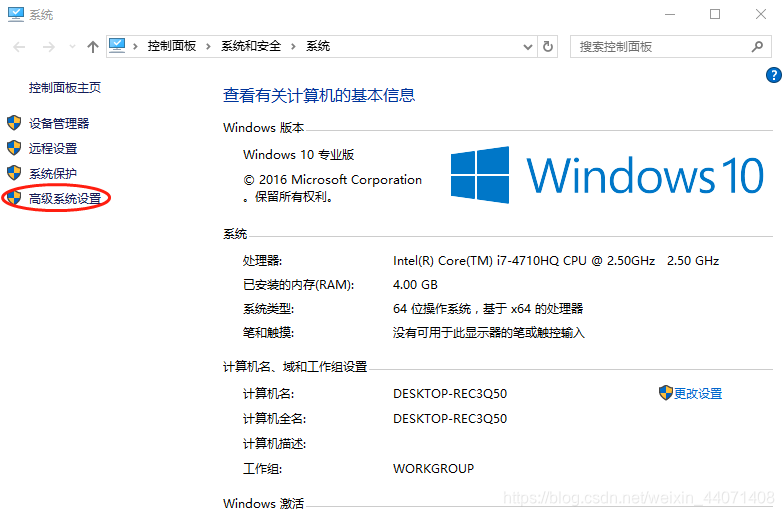Click computer name value DESKTOP-REC3Q50 beside 计算机名

point(450,394)
